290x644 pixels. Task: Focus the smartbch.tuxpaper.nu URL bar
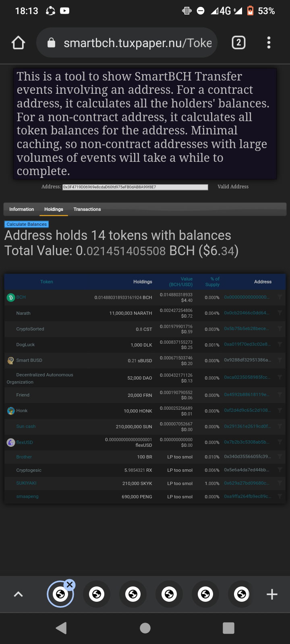point(127,43)
